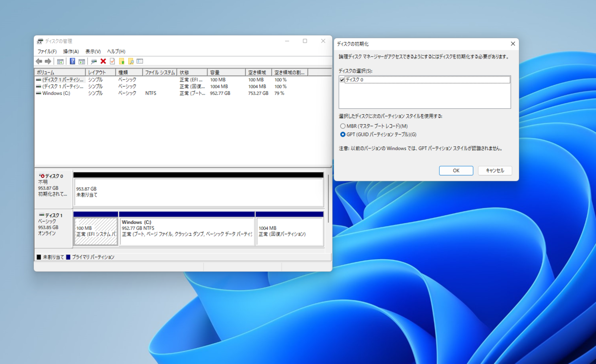Click the 79 % free percentage cell
Viewport: 596px width, 364px height.
tap(279, 93)
